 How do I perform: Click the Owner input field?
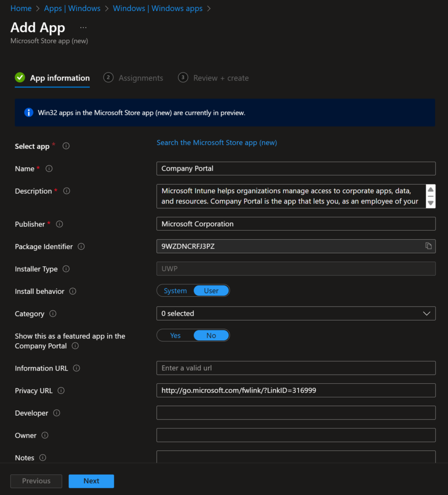(296, 436)
